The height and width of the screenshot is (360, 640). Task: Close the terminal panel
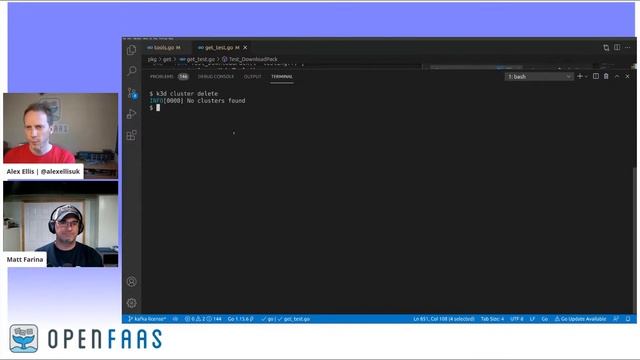[x=627, y=76]
